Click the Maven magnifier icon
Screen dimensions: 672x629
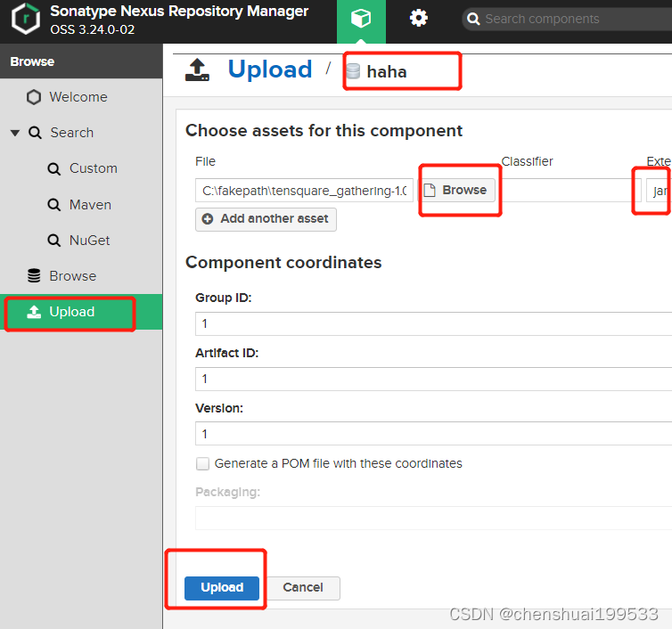point(54,205)
